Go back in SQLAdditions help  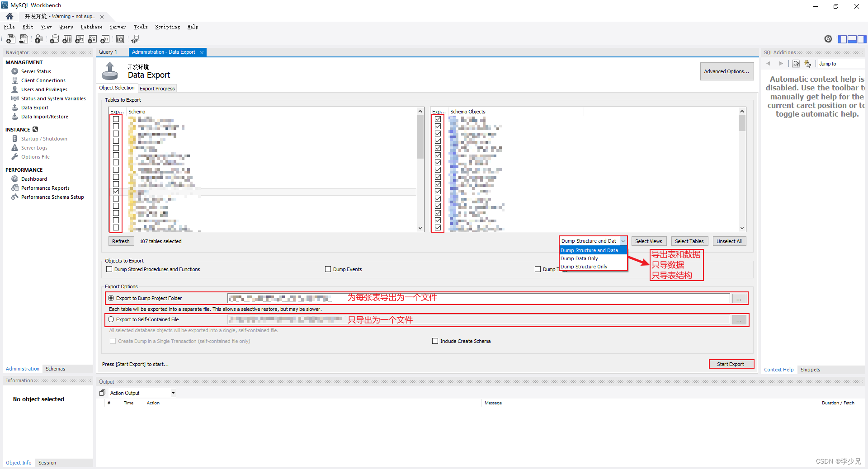click(768, 64)
